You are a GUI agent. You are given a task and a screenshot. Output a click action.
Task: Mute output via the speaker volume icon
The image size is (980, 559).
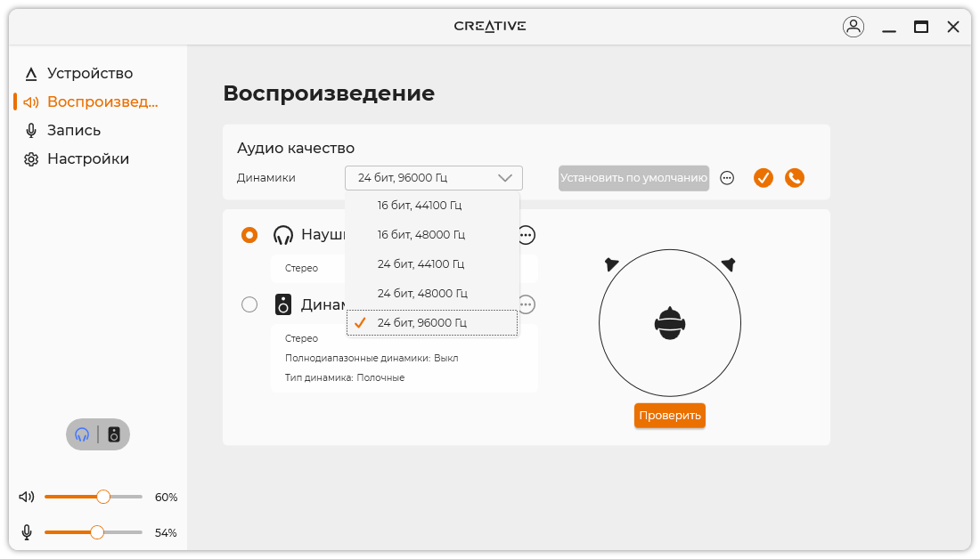tap(27, 497)
